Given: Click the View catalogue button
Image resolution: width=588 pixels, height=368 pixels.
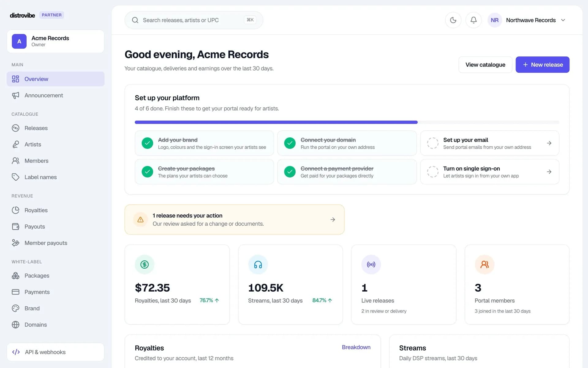Looking at the screenshot, I should tap(485, 65).
